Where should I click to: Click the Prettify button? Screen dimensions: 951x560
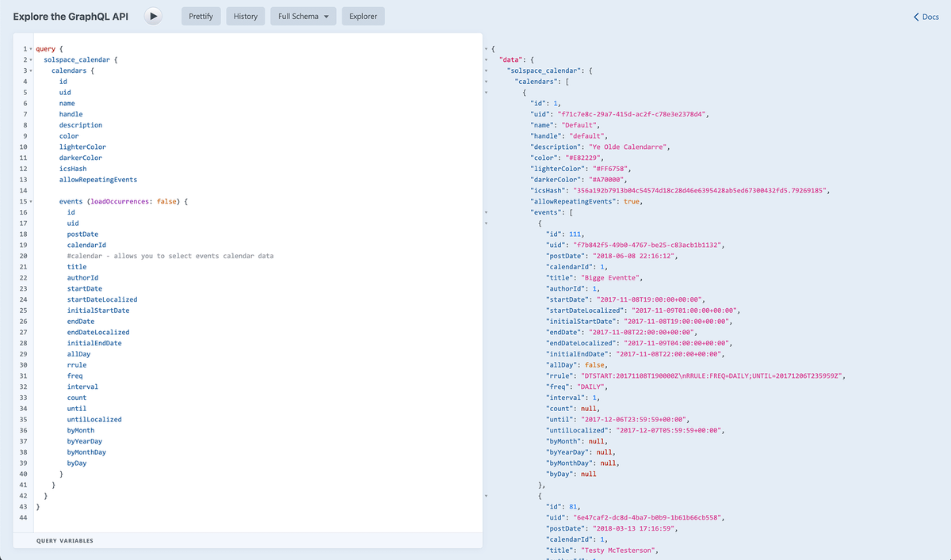tap(201, 16)
